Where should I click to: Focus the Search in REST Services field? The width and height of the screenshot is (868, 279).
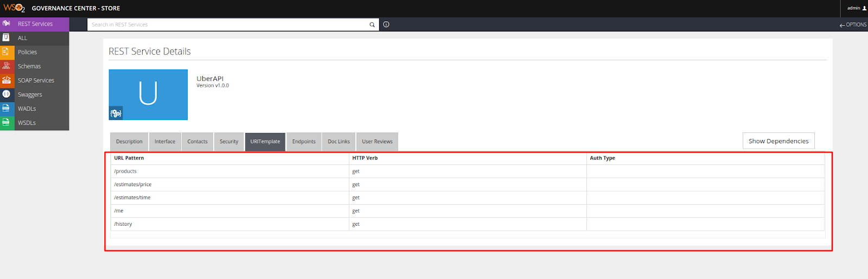pyautogui.click(x=228, y=24)
